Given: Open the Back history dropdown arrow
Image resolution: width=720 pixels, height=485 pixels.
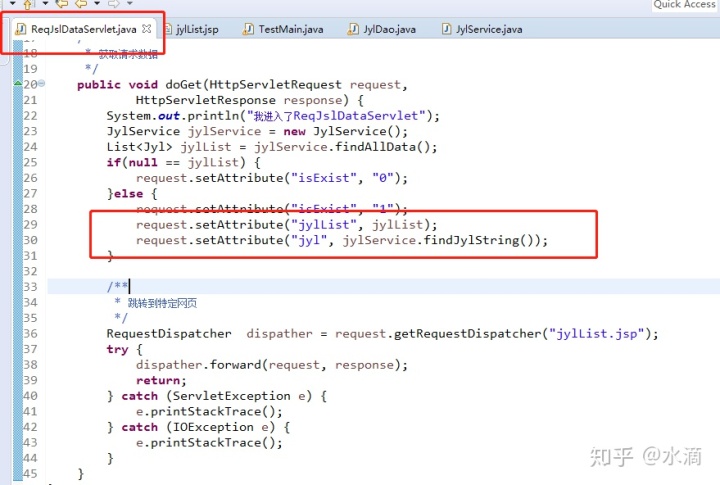Looking at the screenshot, I should [x=97, y=4].
